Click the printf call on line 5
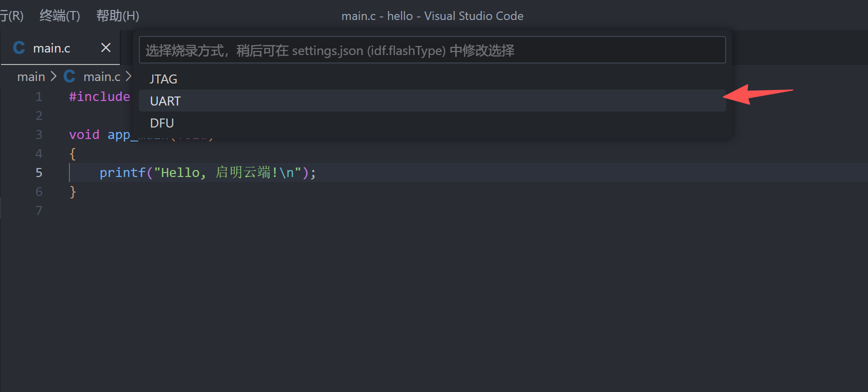The image size is (868, 392). coord(122,172)
